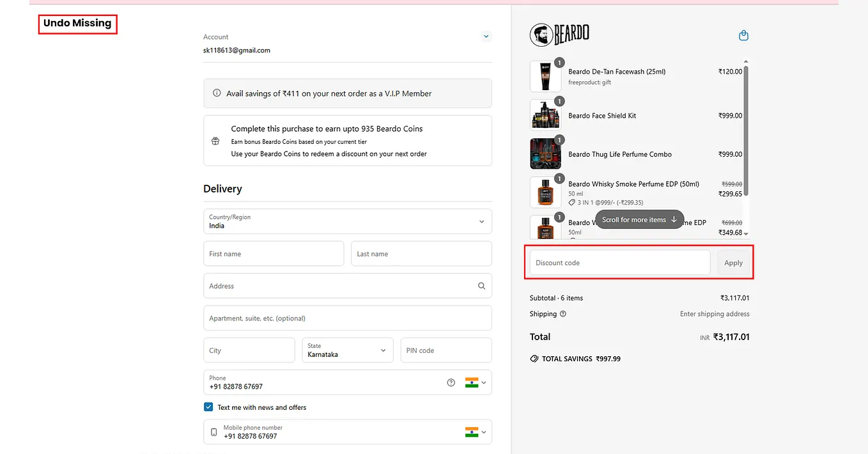Viewport: 868px width, 454px height.
Task: Open the Country/Region dropdown
Action: tap(348, 221)
